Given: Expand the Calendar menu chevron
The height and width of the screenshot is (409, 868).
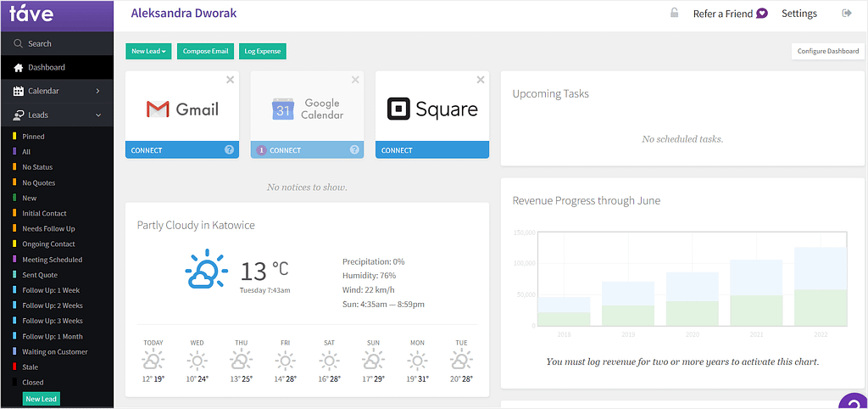Looking at the screenshot, I should click(98, 91).
